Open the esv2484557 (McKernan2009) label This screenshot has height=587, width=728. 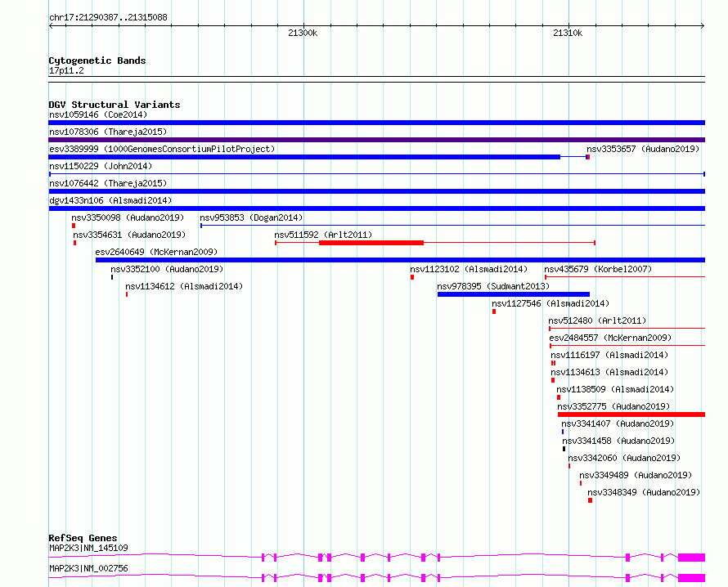pyautogui.click(x=610, y=338)
